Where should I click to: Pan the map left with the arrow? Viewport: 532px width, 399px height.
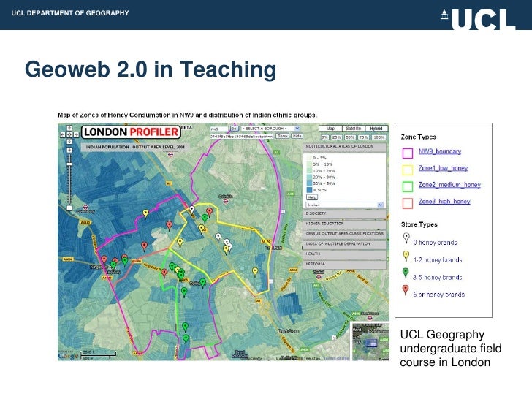click(63, 134)
